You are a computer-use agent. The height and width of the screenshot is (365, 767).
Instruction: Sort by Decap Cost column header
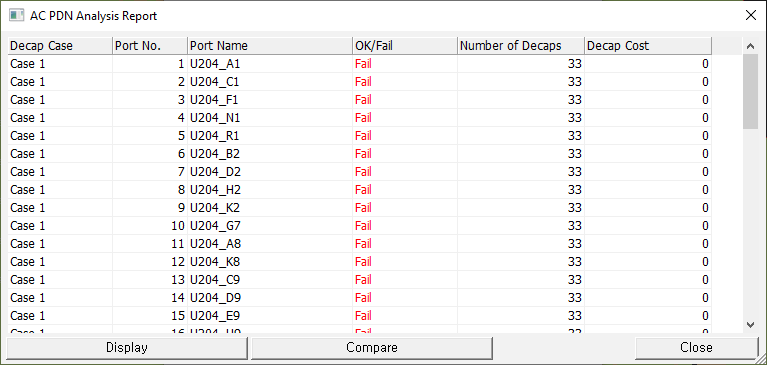(648, 46)
